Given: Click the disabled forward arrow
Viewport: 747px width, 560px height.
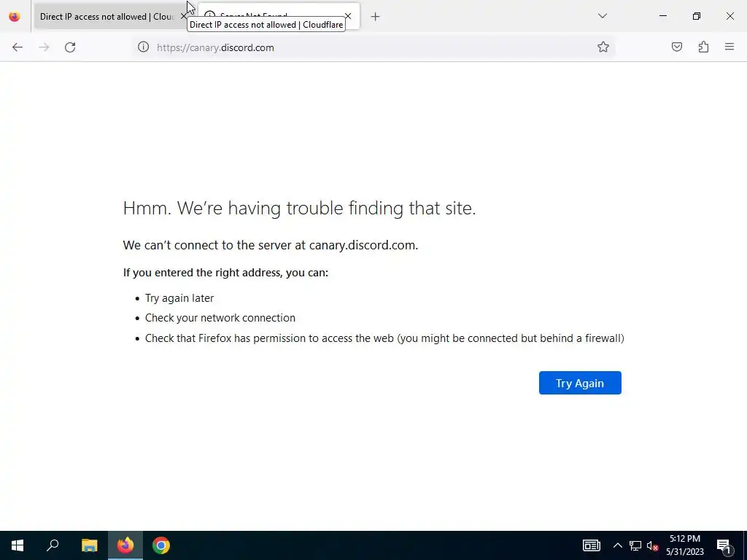Looking at the screenshot, I should 44,47.
